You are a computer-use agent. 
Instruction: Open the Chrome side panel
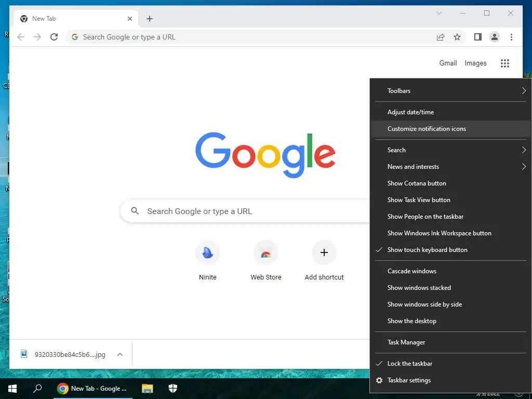click(478, 37)
